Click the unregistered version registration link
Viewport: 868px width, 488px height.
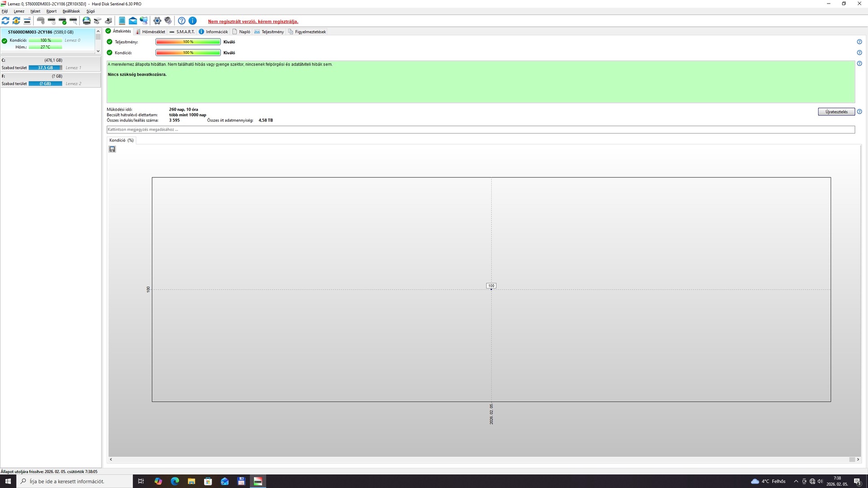[x=253, y=22]
